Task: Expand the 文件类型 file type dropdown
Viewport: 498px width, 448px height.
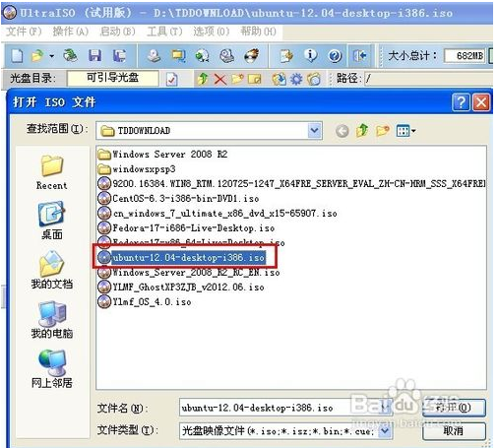Action: click(385, 431)
